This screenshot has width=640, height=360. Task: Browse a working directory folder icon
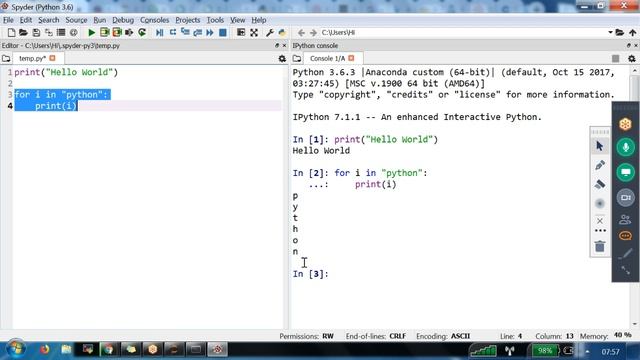pyautogui.click(x=620, y=32)
